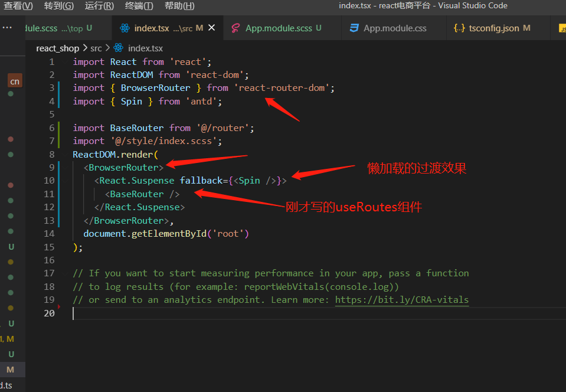Collapse the BrowserRouter element at line 9
This screenshot has width=566, height=392.
click(65, 168)
